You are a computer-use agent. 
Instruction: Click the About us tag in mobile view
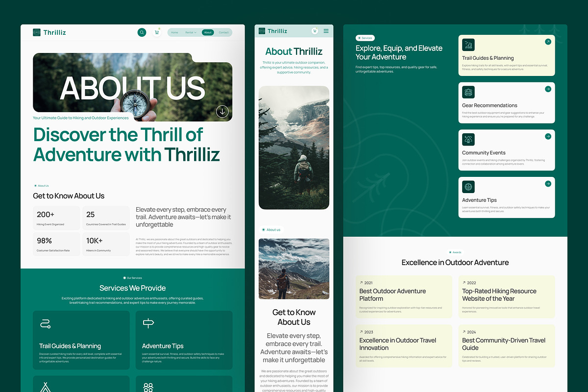tap(271, 229)
